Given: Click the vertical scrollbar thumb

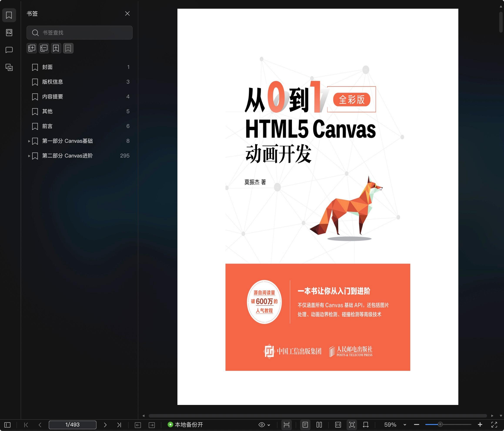Looking at the screenshot, I should pyautogui.click(x=501, y=22).
